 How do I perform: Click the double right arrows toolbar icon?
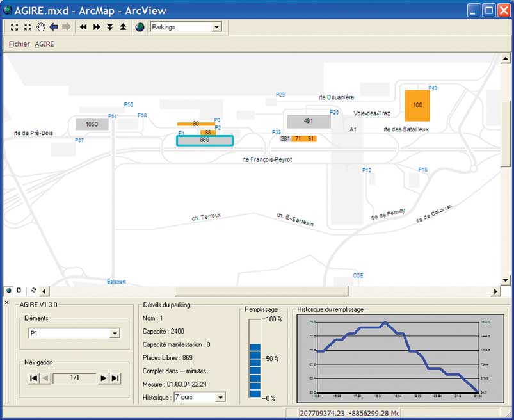pyautogui.click(x=97, y=27)
